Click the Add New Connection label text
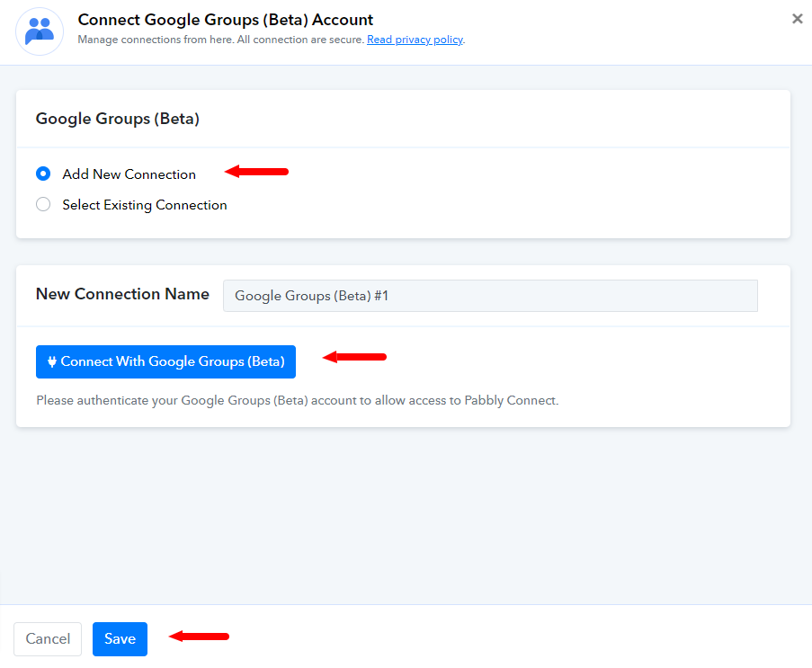Image resolution: width=812 pixels, height=668 pixels. [x=129, y=174]
